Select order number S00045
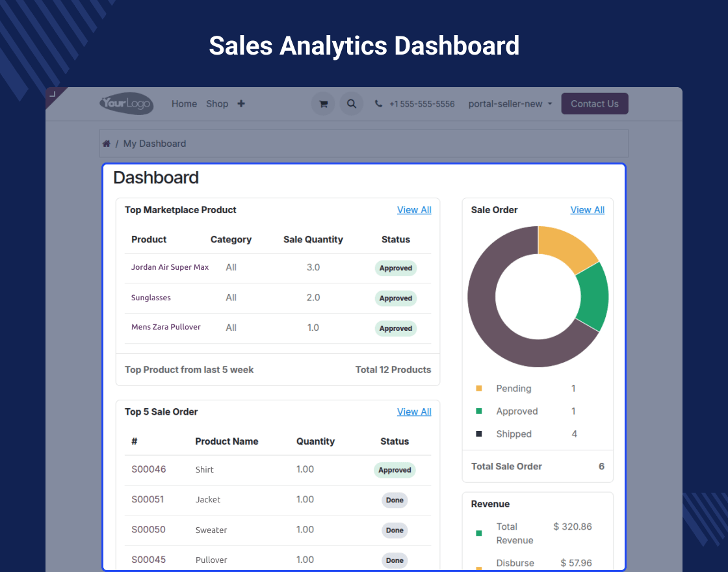 pos(149,560)
